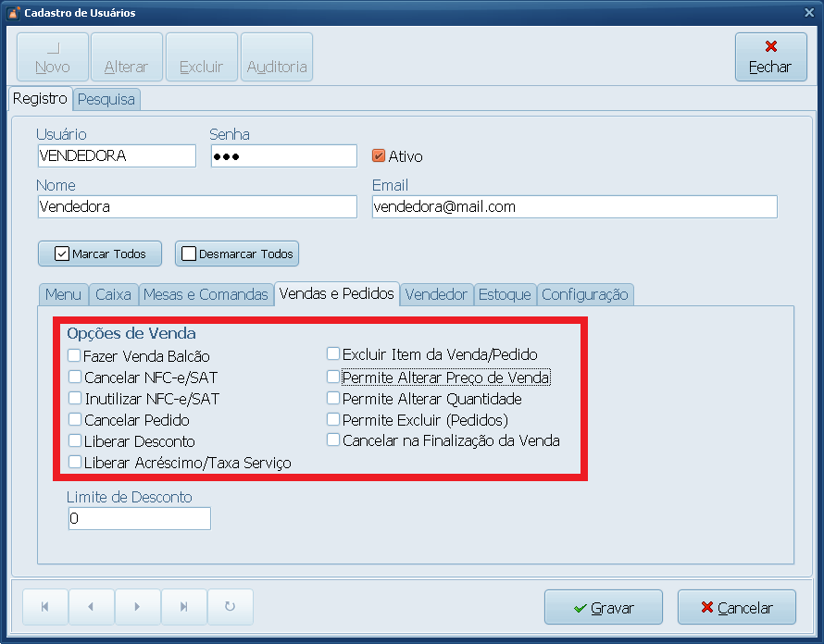This screenshot has width=824, height=644.
Task: Click the Novo toolbar button
Action: point(53,57)
